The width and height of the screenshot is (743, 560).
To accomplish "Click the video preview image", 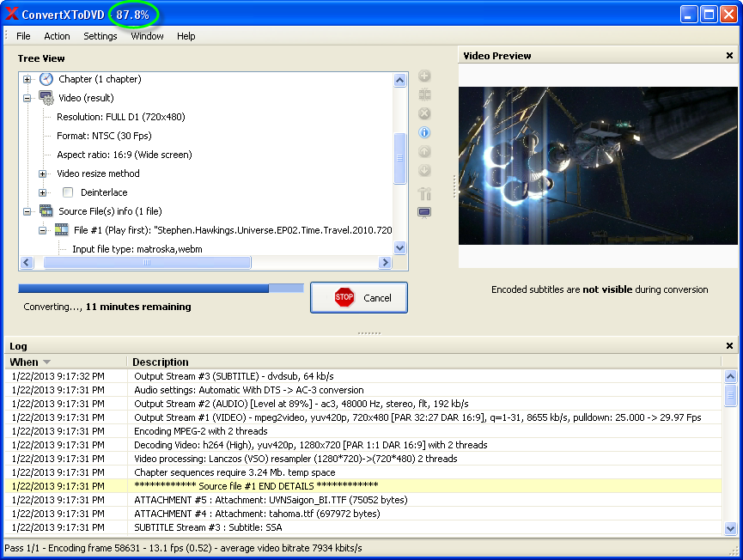I will point(598,166).
